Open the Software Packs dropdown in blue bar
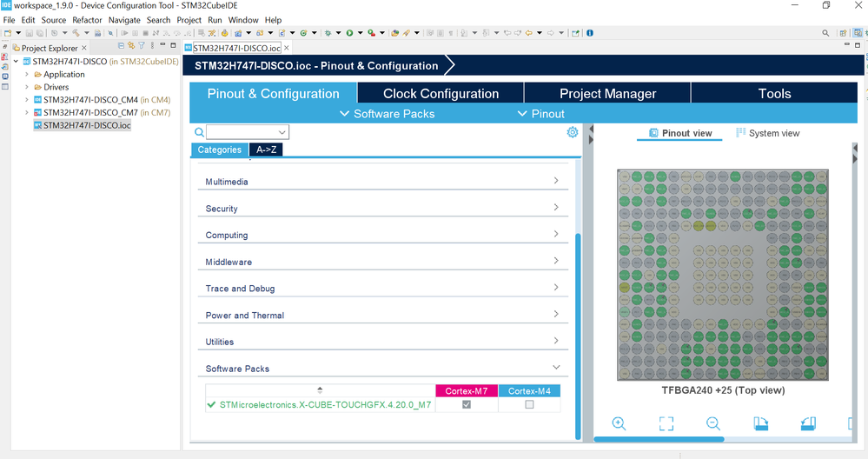 click(387, 114)
